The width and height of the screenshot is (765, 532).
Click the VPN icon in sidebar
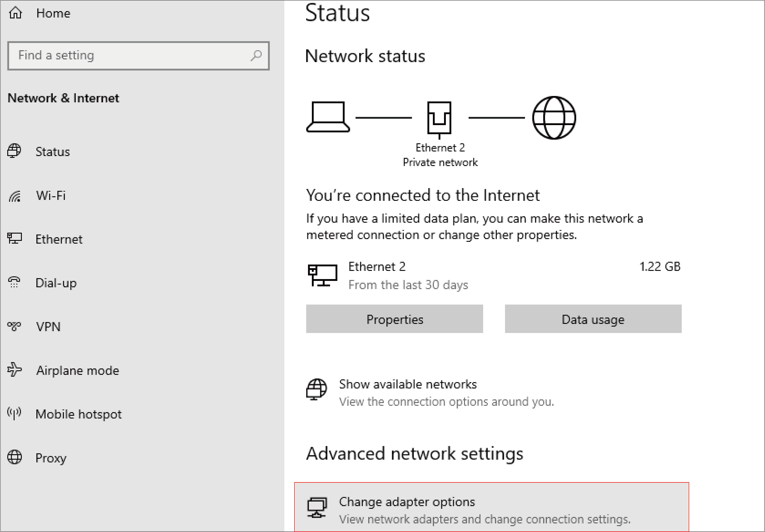(14, 326)
